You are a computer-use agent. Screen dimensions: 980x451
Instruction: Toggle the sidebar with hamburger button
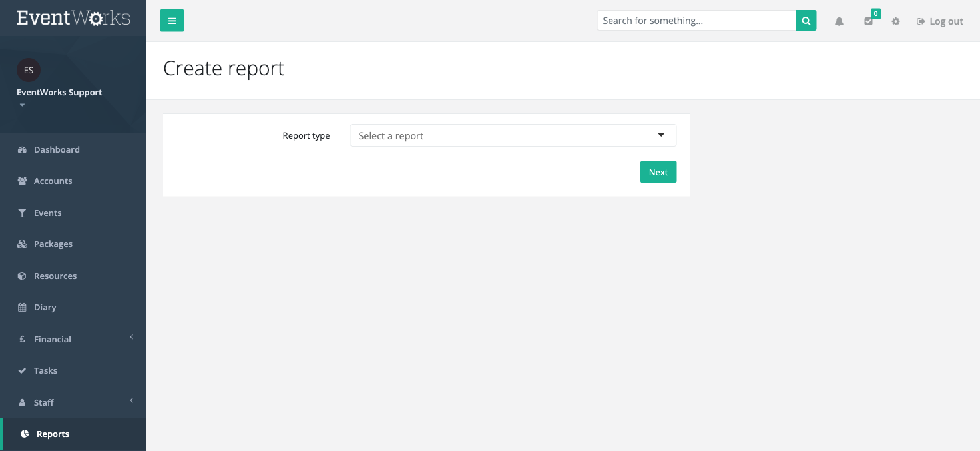point(172,21)
